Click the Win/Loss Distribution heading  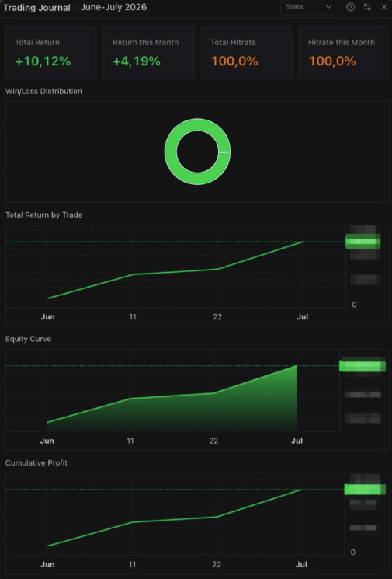click(x=44, y=91)
